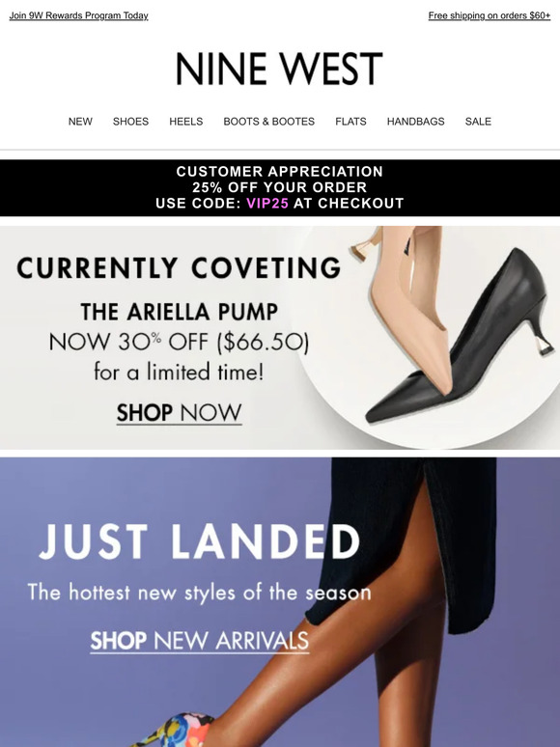Image resolution: width=560 pixels, height=747 pixels.
Task: Join 9W Rewards Program link
Action: 78,15
